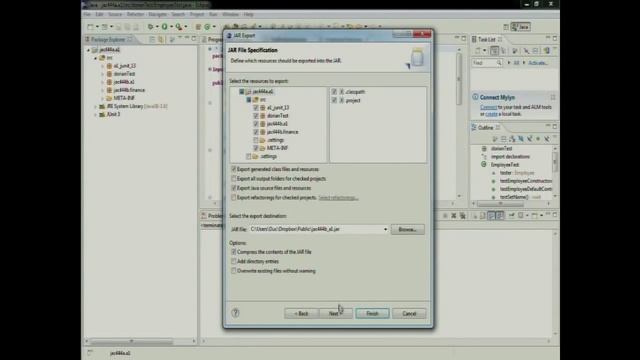This screenshot has width=640, height=360.
Task: Open the Window menu
Action: tap(231, 14)
